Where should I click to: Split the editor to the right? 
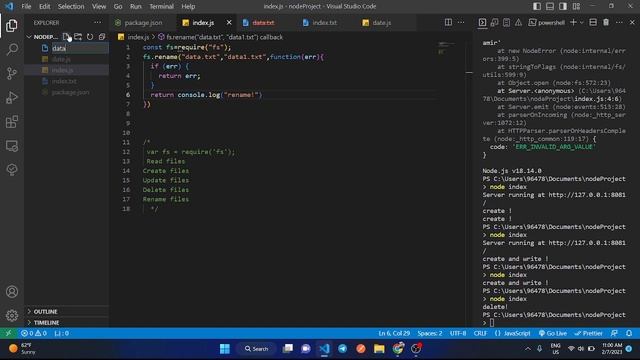(448, 22)
